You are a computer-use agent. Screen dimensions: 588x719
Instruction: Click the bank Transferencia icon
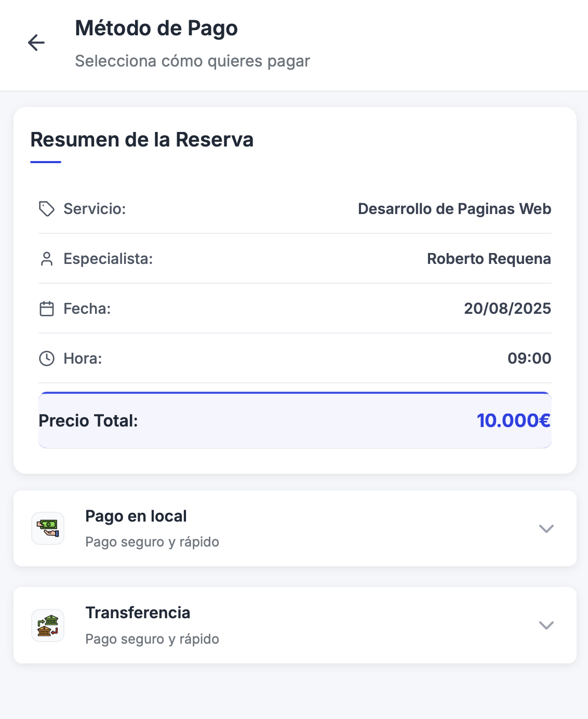48,625
